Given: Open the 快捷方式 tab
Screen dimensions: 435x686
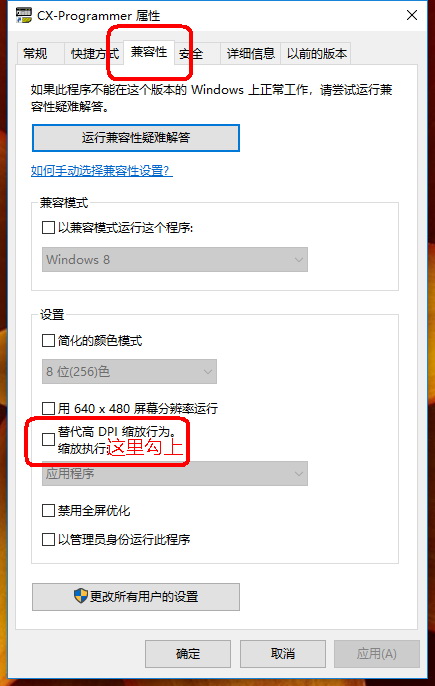Looking at the screenshot, I should 94,54.
